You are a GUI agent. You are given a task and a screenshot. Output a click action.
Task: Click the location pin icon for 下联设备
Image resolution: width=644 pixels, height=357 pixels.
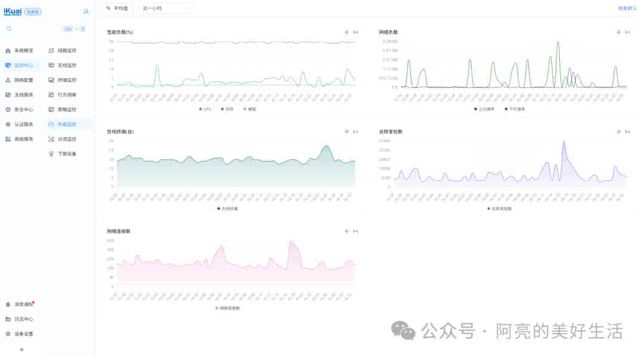click(x=51, y=154)
